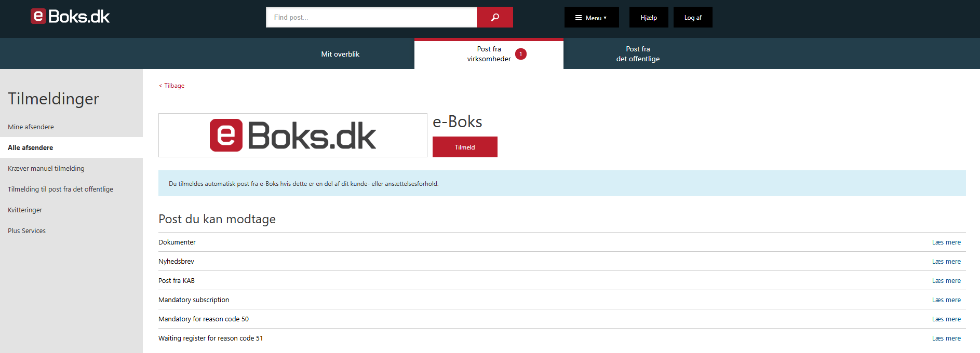This screenshot has width=980, height=353.
Task: Click the unread badge on Post fra virksomheder
Action: click(x=521, y=54)
